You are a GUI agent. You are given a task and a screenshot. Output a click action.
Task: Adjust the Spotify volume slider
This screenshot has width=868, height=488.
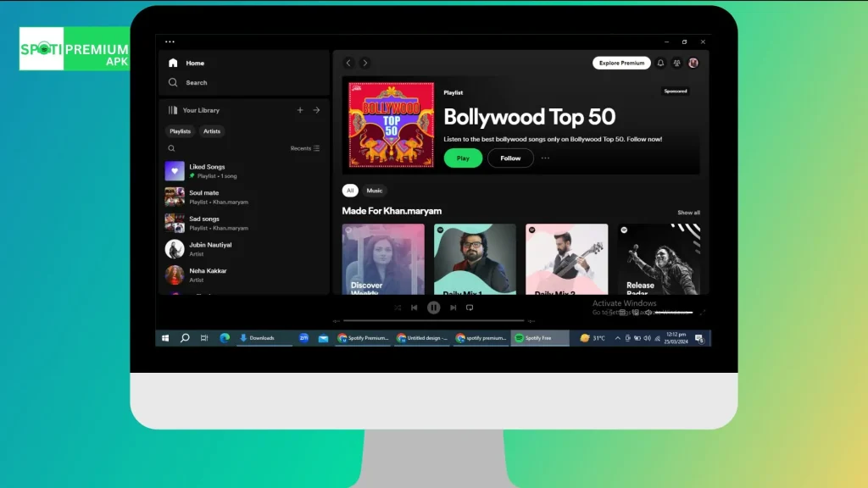click(x=674, y=313)
